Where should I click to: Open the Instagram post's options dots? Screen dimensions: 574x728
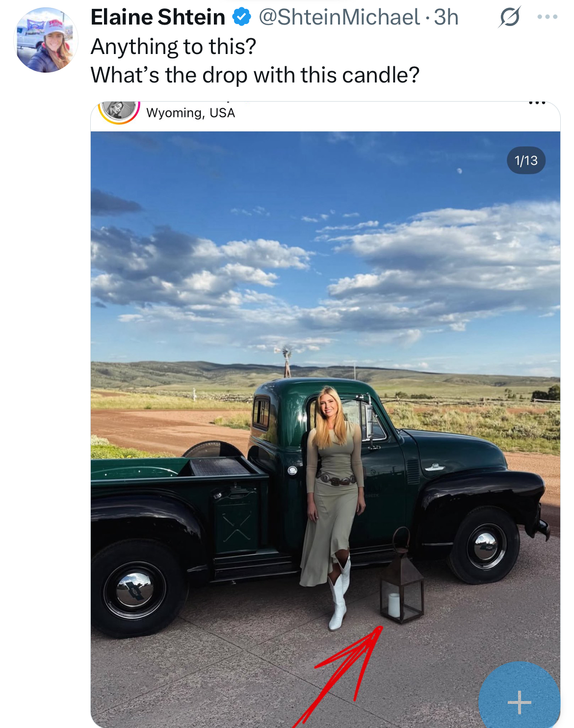(x=537, y=103)
